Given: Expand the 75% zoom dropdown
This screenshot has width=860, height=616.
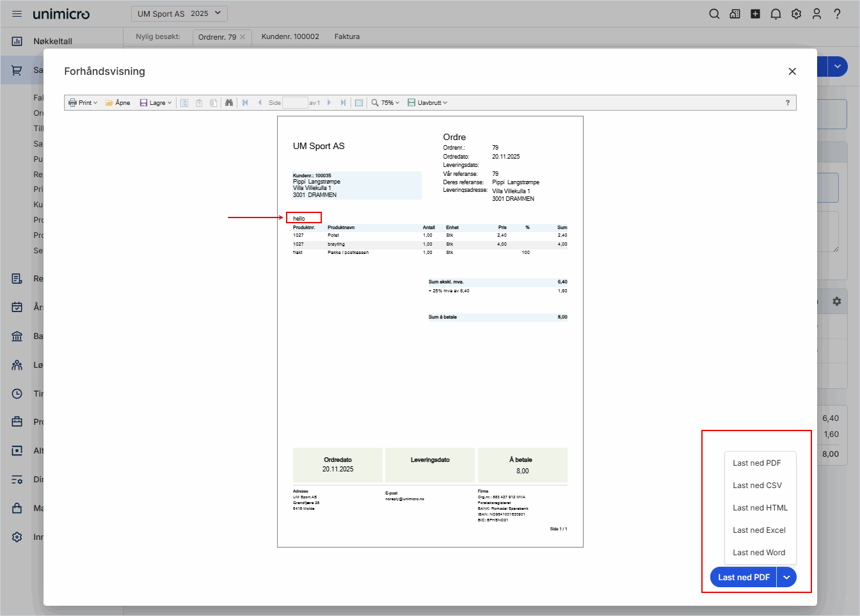Looking at the screenshot, I should [x=386, y=103].
